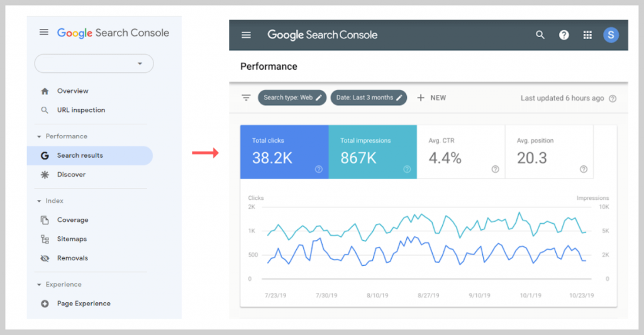This screenshot has width=644, height=335.
Task: Click the help icon on Total clicks card
Action: pos(319,169)
